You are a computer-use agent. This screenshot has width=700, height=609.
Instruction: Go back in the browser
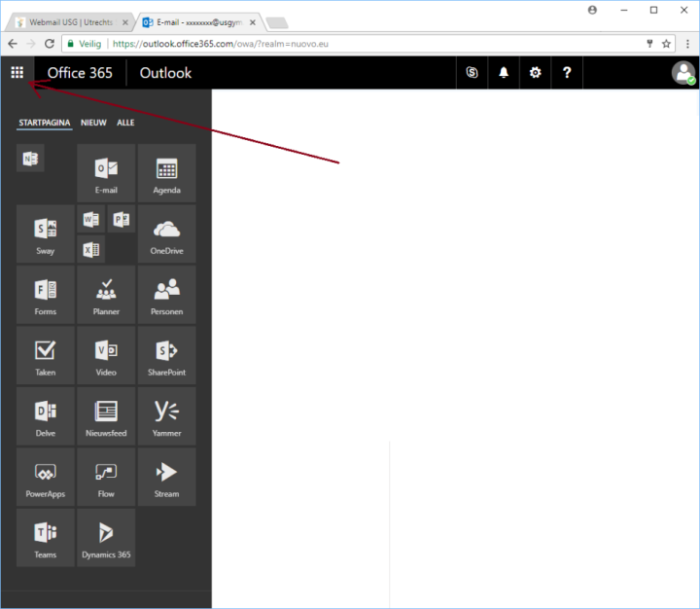13,44
